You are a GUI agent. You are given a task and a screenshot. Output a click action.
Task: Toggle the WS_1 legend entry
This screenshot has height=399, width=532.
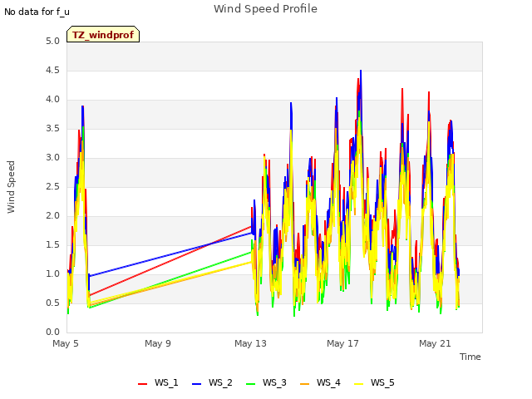tap(158, 382)
